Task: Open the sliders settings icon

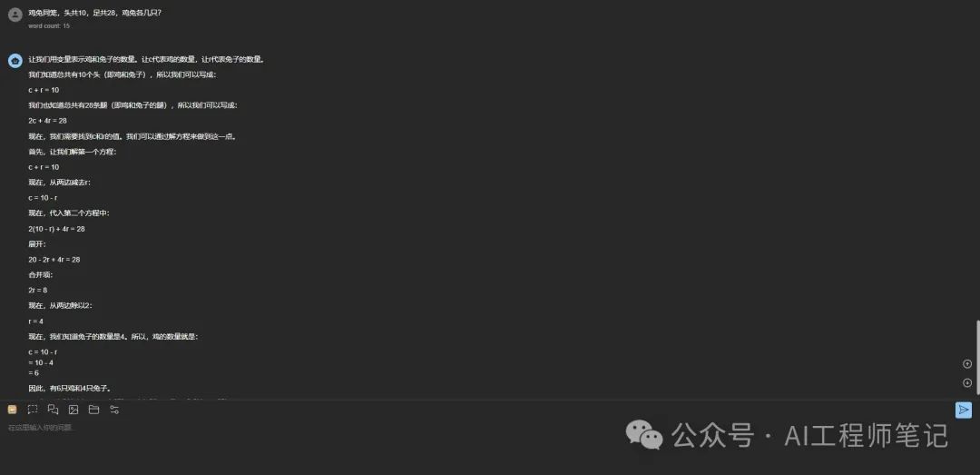Action: 114,410
